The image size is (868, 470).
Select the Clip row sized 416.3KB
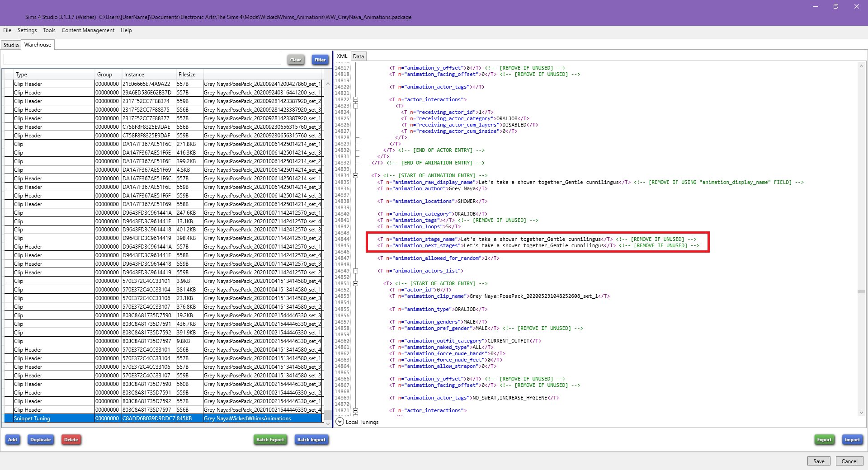click(x=163, y=153)
